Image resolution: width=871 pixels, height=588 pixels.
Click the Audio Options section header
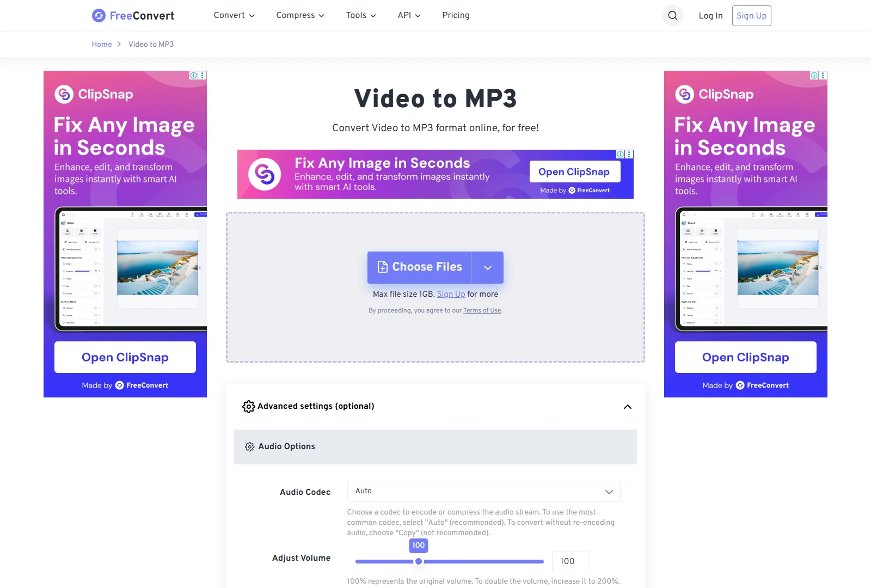(x=436, y=447)
